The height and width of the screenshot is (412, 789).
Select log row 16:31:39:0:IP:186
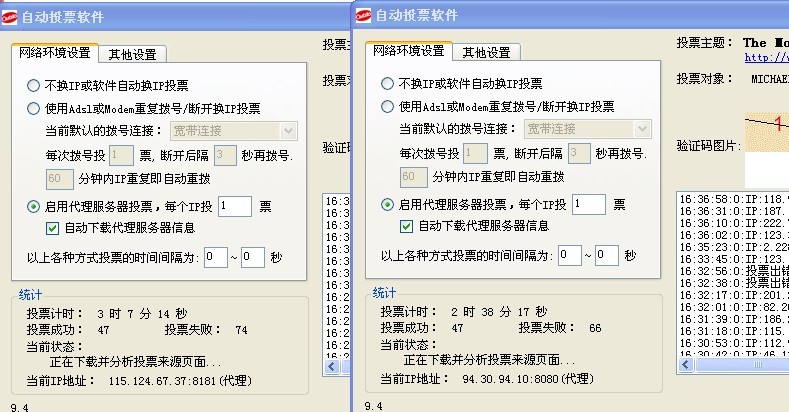734,319
